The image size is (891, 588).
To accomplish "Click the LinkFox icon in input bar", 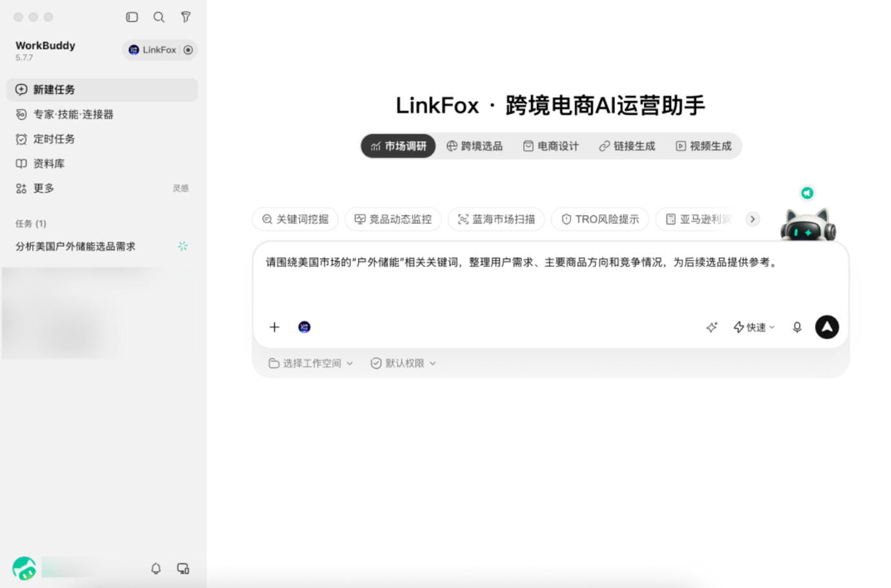I will pyautogui.click(x=305, y=327).
